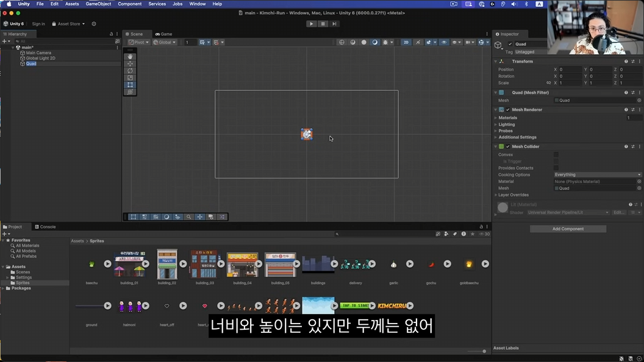Viewport: 644px width, 362px height.
Task: Select wireframe draw mode globe icon
Action: (342, 42)
